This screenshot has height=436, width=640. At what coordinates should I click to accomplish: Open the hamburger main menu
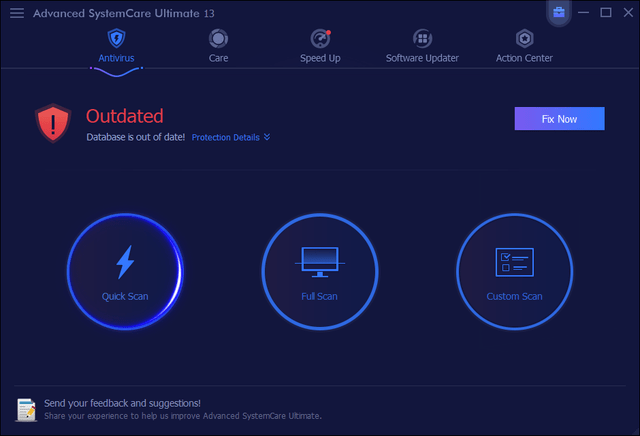coord(17,13)
